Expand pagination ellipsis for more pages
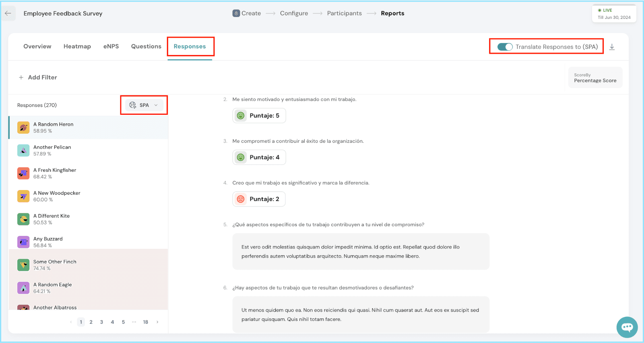Viewport: 644px width, 343px height. (x=134, y=322)
